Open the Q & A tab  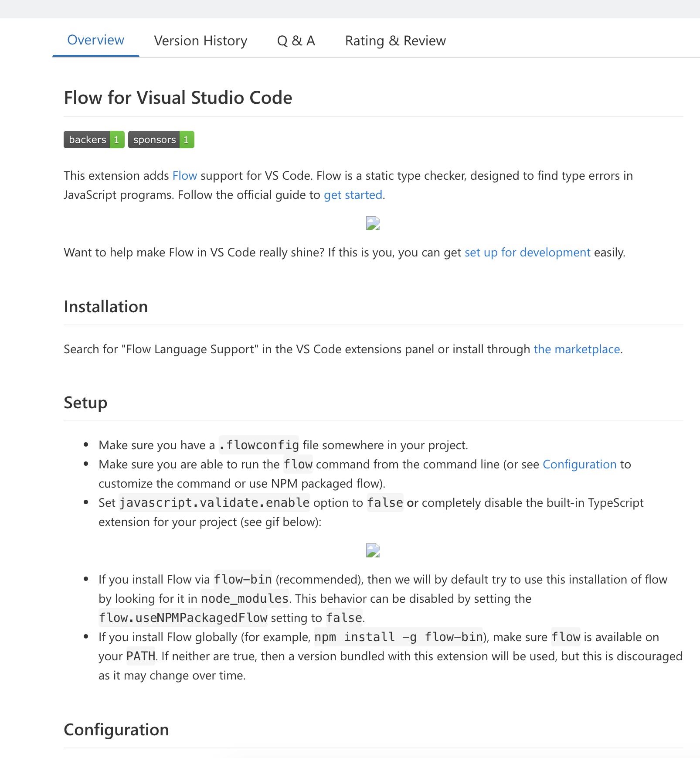pos(296,41)
